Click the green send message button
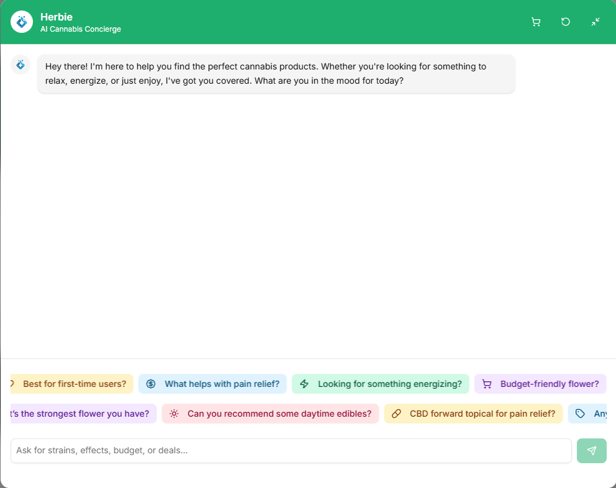The height and width of the screenshot is (488, 616). [591, 451]
